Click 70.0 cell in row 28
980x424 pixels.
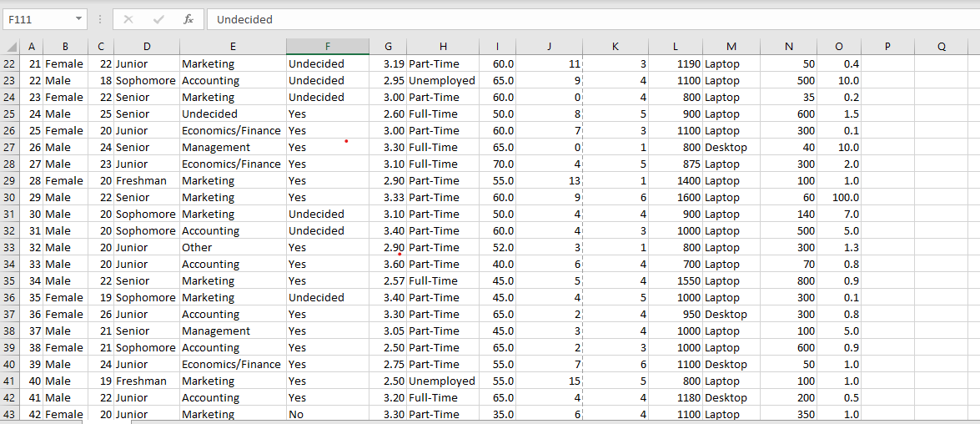pos(497,164)
